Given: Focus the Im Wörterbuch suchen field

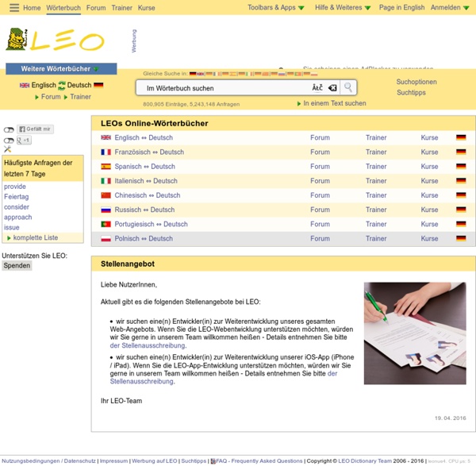Looking at the screenshot, I should [x=225, y=88].
